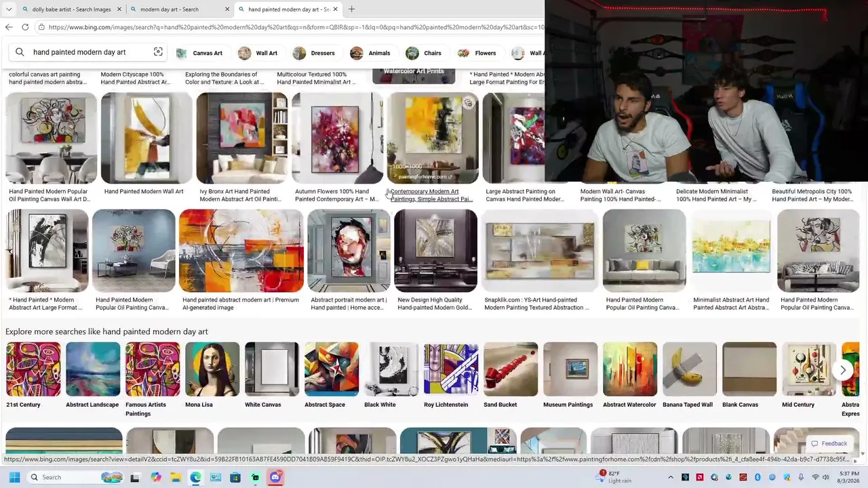This screenshot has height=488, width=868.
Task: Click the taskbar Search box
Action: point(75,477)
